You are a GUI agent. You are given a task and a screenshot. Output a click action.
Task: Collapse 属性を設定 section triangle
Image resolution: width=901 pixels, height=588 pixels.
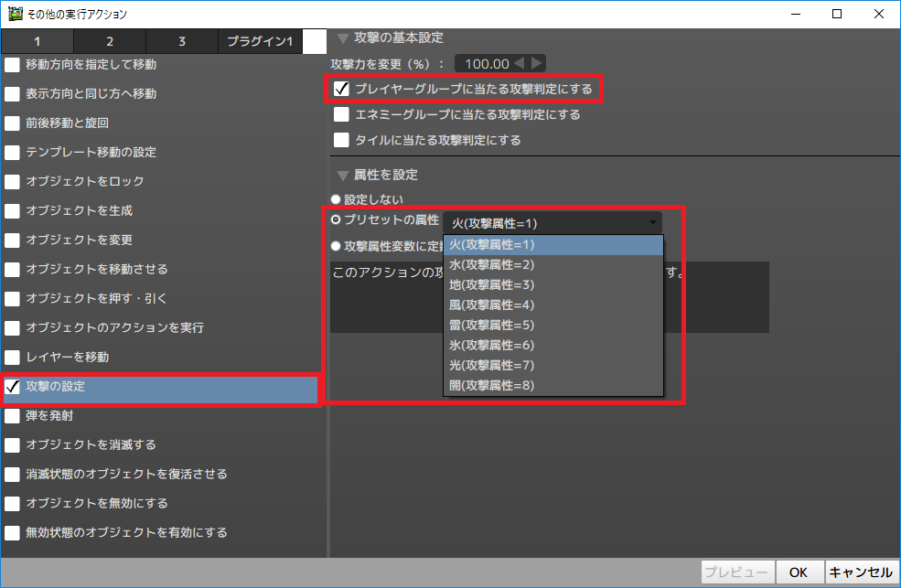click(x=343, y=176)
